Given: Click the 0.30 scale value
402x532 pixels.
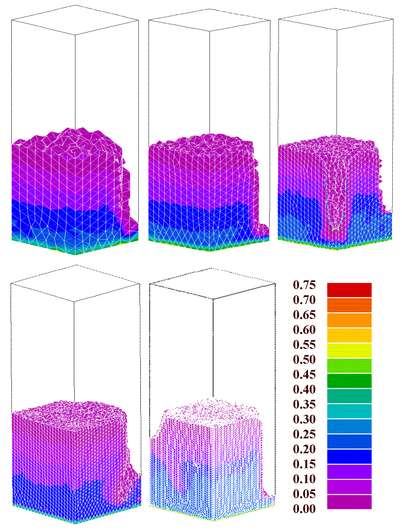Looking at the screenshot, I should [304, 419].
